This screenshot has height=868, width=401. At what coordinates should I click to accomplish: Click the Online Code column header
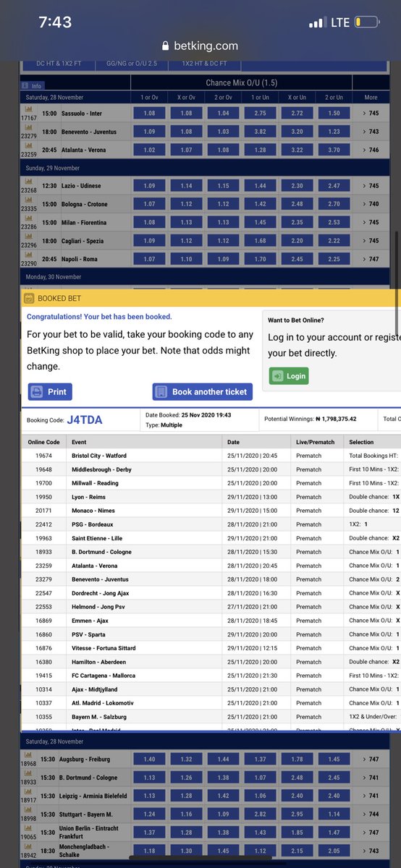[44, 442]
